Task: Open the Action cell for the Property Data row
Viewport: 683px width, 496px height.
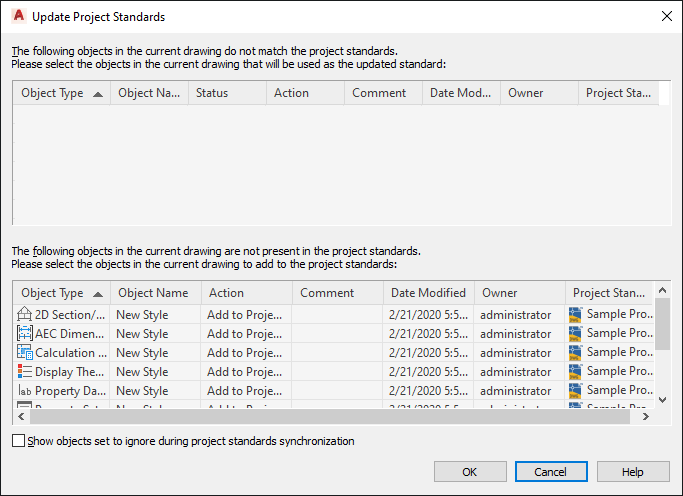Action: [246, 391]
